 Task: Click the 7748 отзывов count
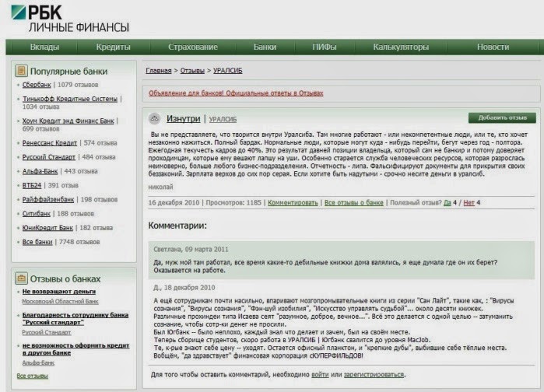tap(79, 242)
